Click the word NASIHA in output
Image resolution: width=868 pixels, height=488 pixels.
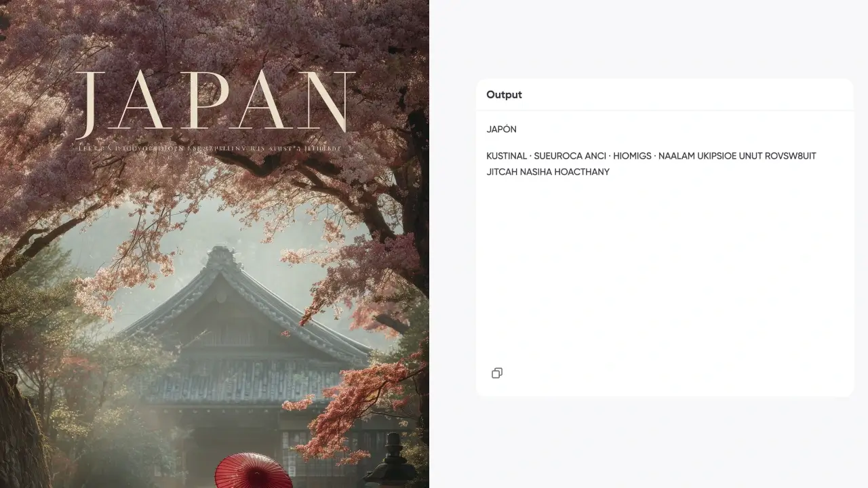coord(536,172)
